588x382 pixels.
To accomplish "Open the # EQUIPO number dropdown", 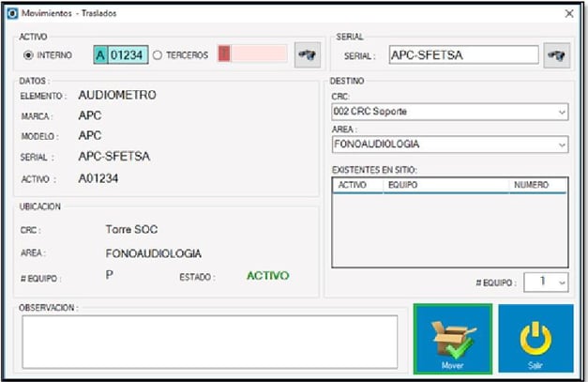I will [547, 282].
